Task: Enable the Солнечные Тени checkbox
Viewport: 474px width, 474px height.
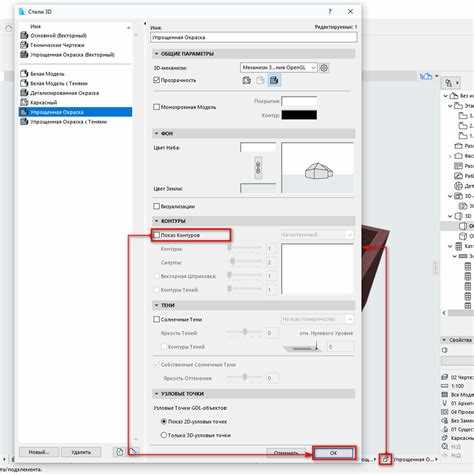Action: point(156,319)
